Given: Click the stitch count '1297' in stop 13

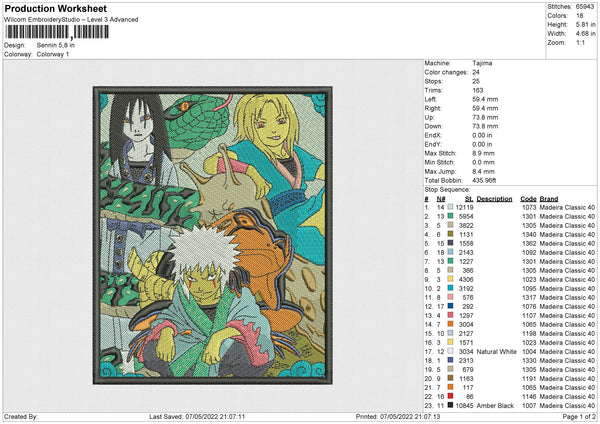Looking at the screenshot, I should 466,315.
